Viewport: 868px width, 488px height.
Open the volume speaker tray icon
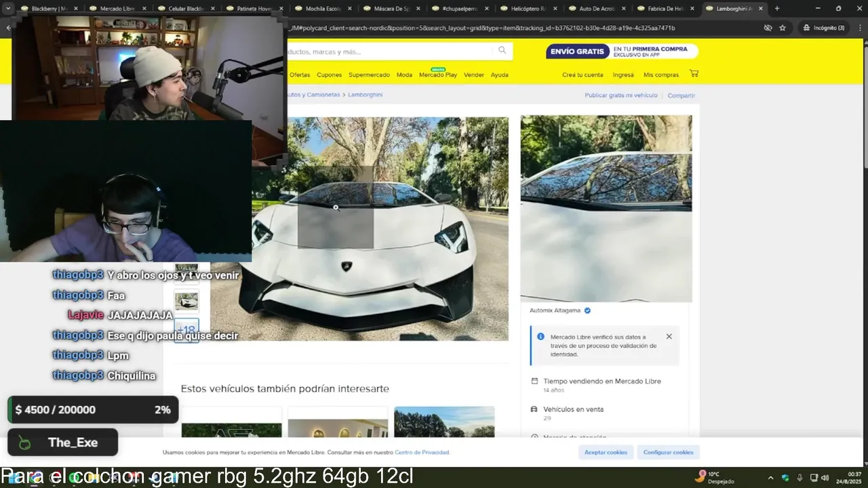point(825,478)
